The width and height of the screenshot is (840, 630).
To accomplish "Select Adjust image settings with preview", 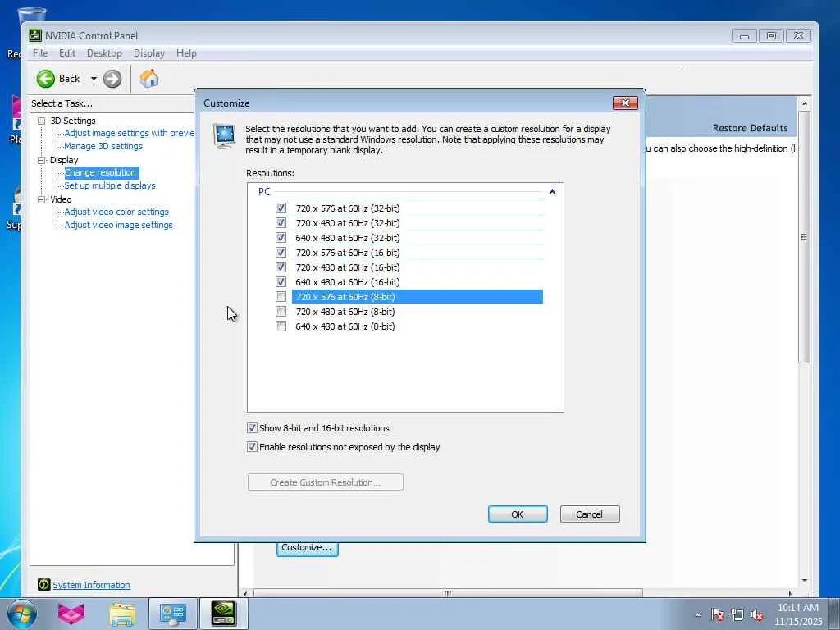I will click(x=129, y=133).
